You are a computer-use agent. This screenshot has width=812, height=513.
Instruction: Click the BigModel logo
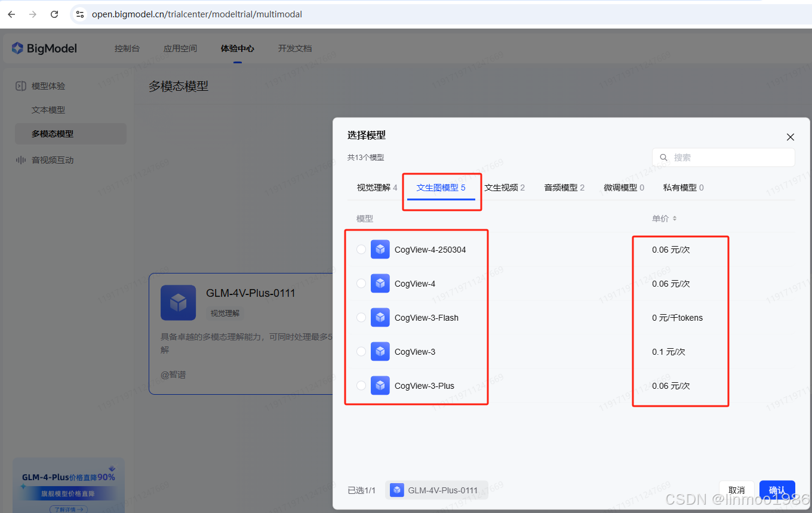44,48
